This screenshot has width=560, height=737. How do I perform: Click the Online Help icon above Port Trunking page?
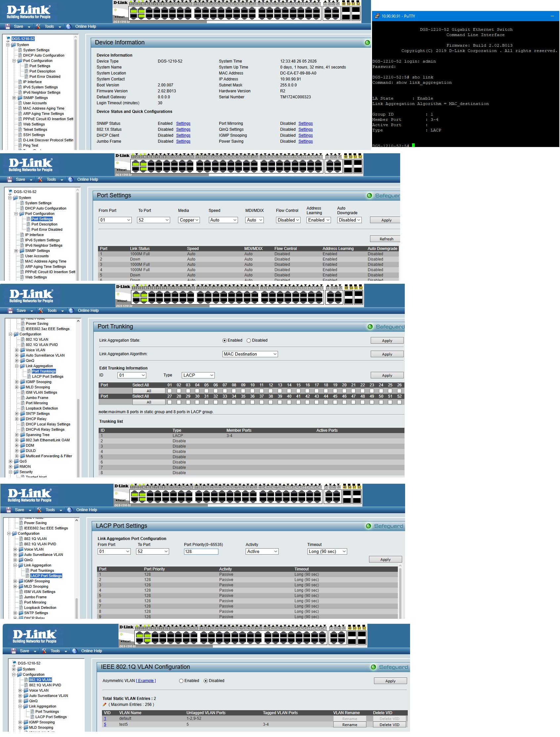71,311
